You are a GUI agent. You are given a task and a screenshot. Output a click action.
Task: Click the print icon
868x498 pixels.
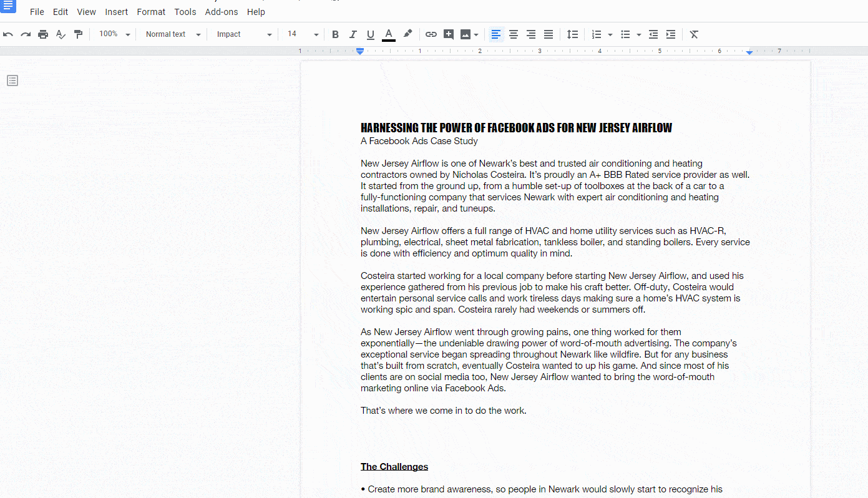[x=43, y=34]
